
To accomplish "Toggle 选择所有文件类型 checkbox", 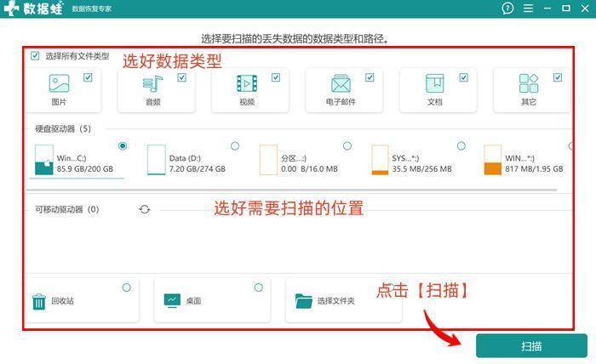I will coord(35,56).
